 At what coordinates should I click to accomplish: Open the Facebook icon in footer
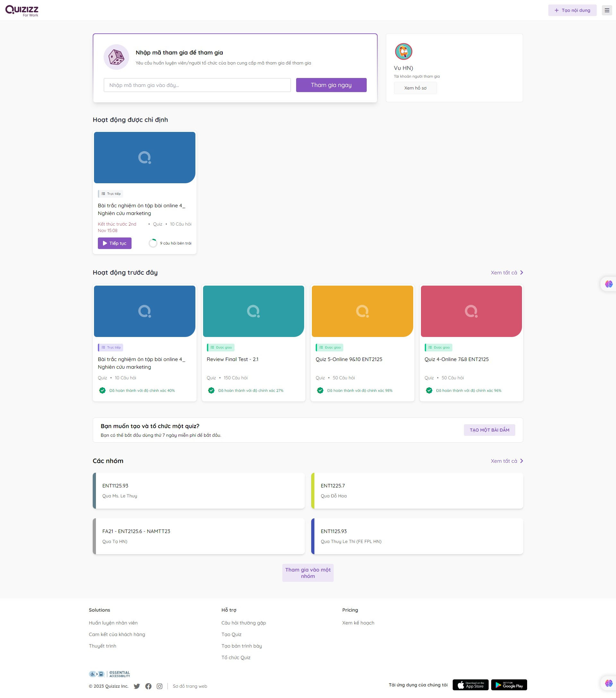(148, 686)
